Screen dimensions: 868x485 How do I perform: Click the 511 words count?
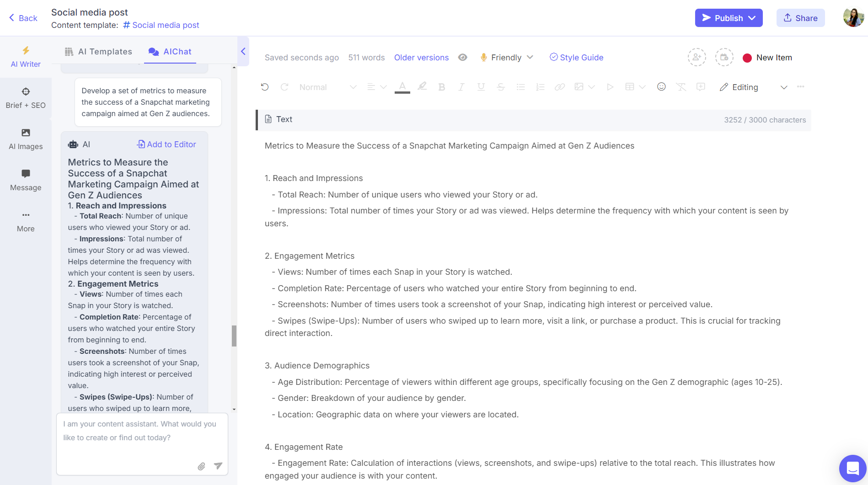(366, 58)
